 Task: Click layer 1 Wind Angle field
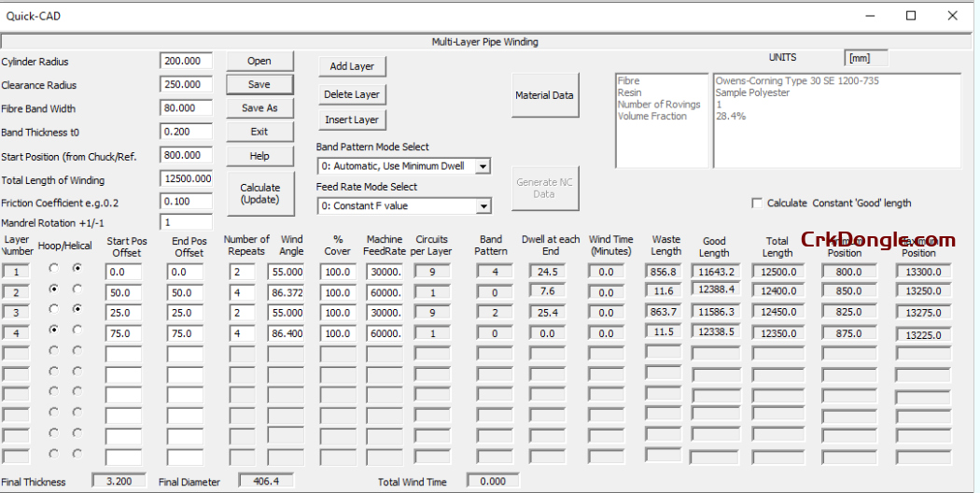(285, 272)
